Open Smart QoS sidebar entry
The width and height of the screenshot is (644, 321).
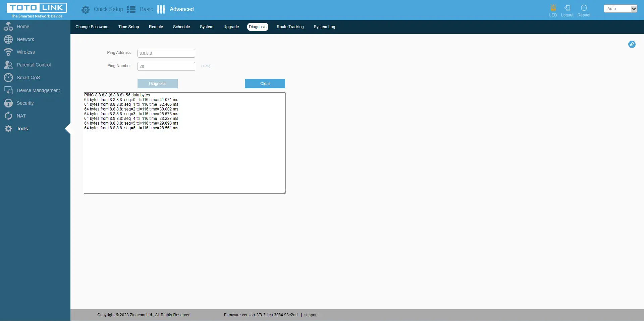coord(28,78)
